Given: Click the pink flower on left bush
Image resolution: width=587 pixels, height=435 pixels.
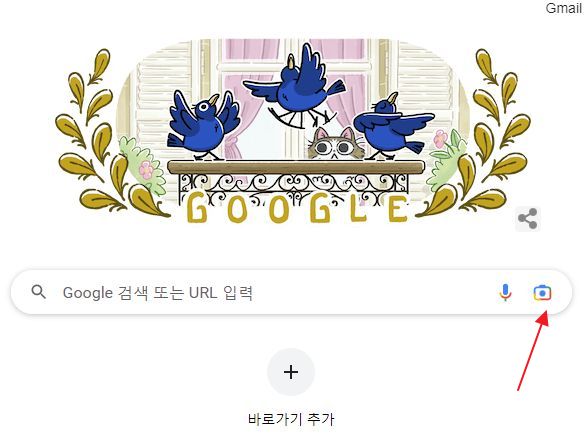Looking at the screenshot, I should (146, 170).
